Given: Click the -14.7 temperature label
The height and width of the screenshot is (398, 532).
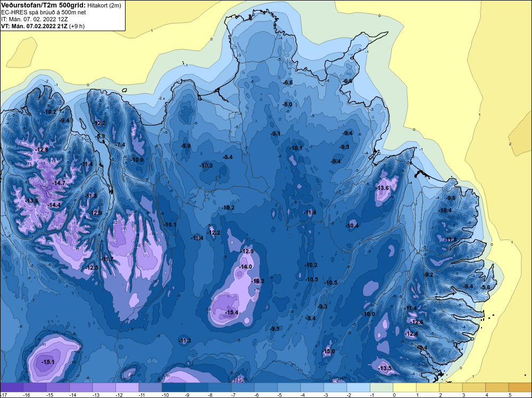Looking at the screenshot, I should click(x=59, y=183).
